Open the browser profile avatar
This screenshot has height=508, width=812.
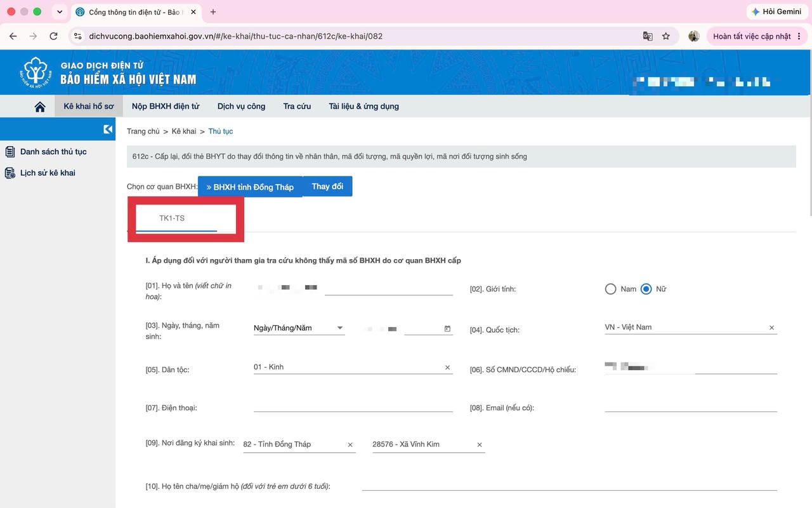[694, 36]
